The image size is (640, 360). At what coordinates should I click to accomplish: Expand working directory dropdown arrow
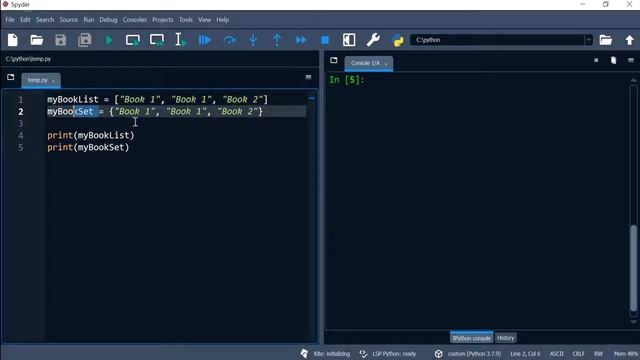pos(588,40)
